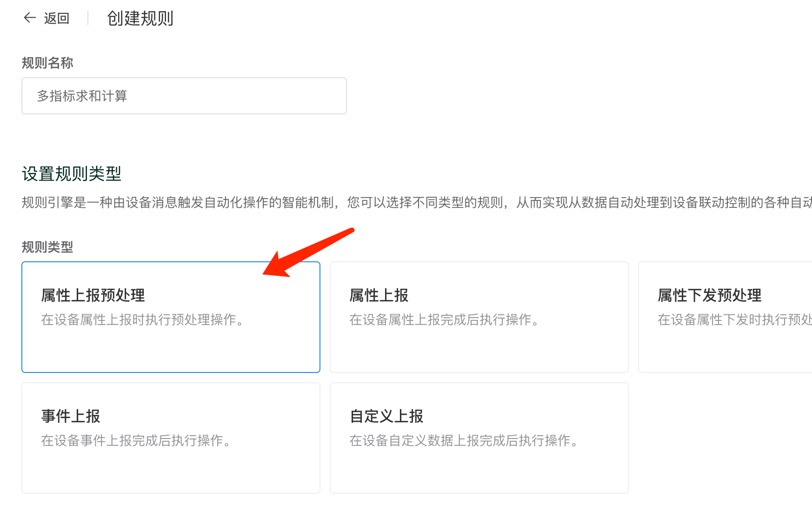812x505 pixels.
Task: Focus the rule name input field
Action: (x=184, y=96)
